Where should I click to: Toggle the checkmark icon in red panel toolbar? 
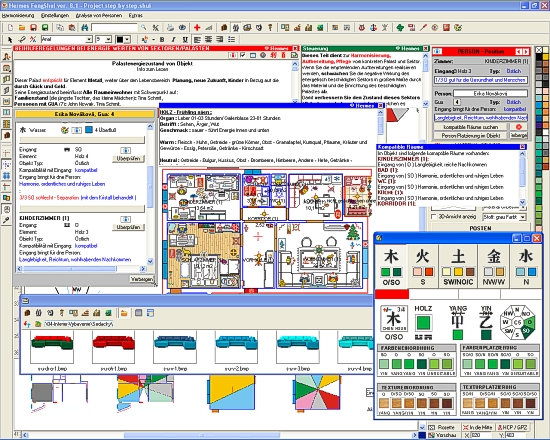pos(243,55)
